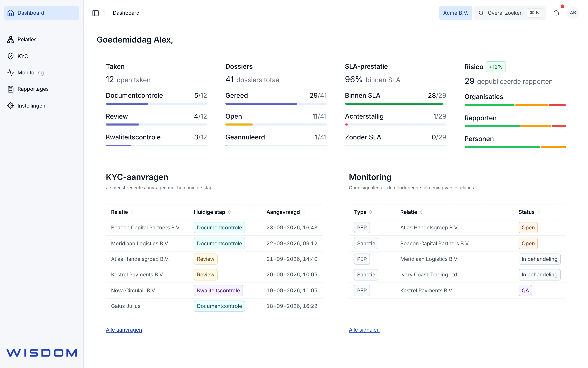This screenshot has width=588, height=368.
Task: Select the Gaius Julius row
Action: [214, 306]
